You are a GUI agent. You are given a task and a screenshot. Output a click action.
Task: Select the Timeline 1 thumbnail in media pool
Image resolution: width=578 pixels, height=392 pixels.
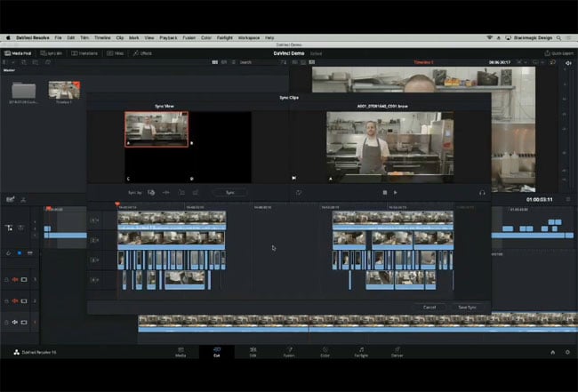(x=64, y=91)
